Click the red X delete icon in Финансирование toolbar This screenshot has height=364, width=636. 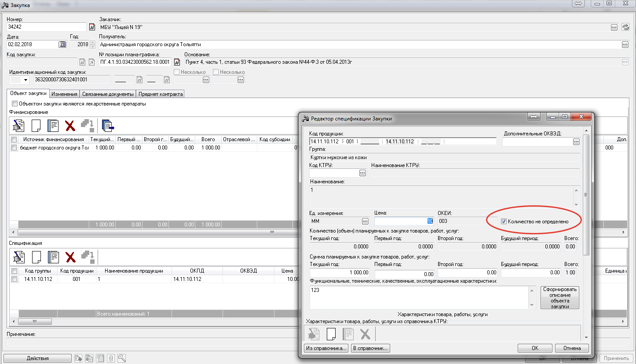point(70,126)
